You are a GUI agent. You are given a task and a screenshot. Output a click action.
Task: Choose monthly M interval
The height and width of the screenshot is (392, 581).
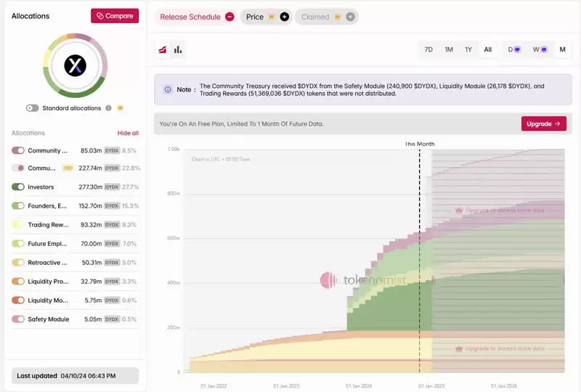561,49
